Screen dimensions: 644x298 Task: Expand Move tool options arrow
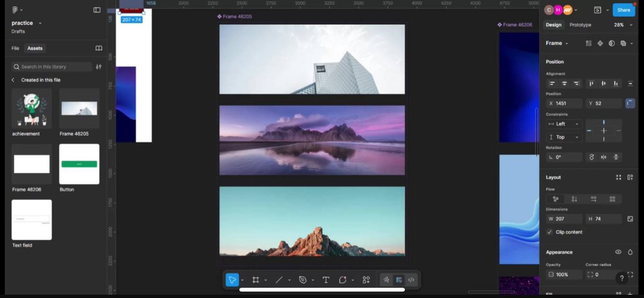(243, 280)
